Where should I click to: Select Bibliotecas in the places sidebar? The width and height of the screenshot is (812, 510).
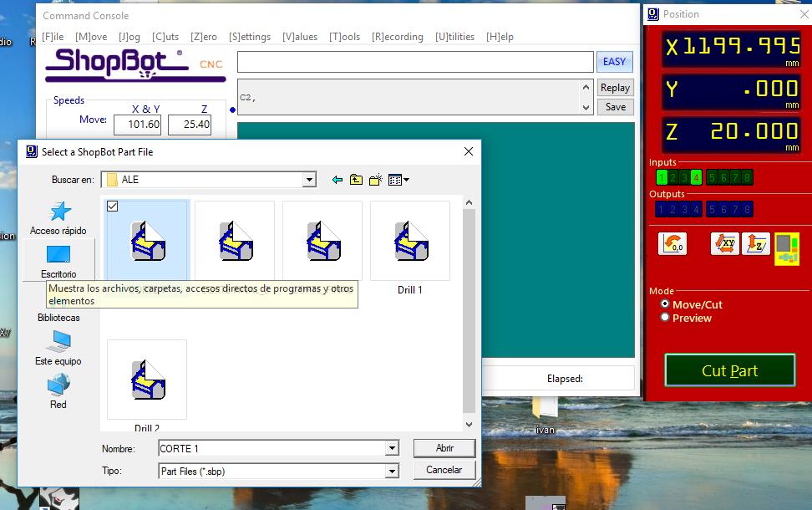tap(58, 317)
